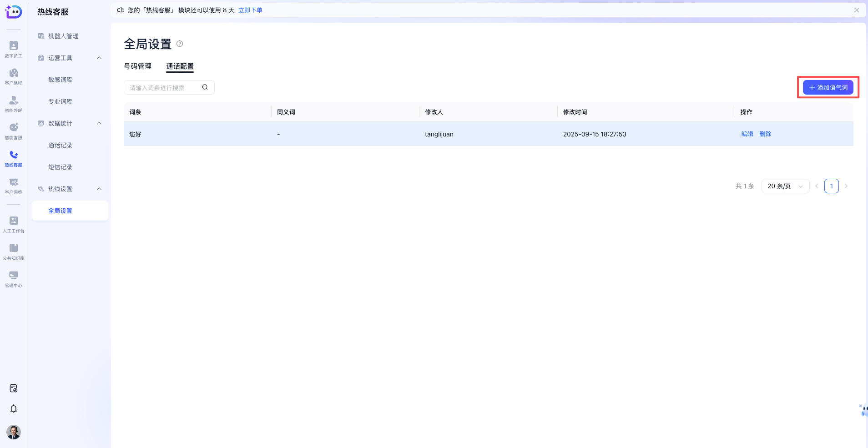
Task: Open 客户洞察 in the sidebar
Action: pyautogui.click(x=14, y=186)
